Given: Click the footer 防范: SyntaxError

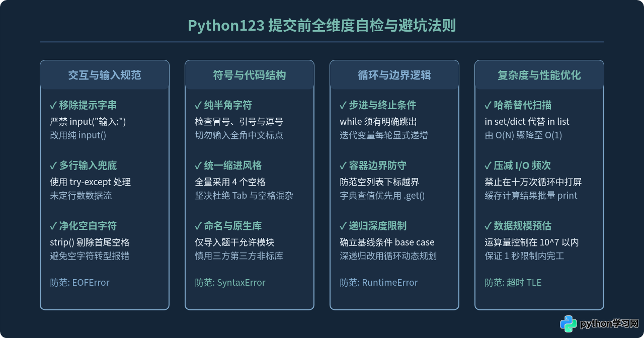Looking at the screenshot, I should 230,282.
